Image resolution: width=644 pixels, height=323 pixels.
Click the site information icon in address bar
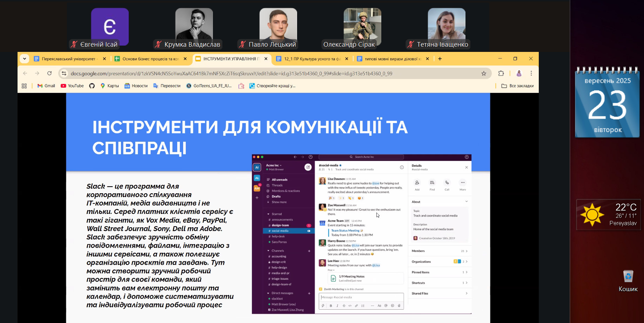[64, 73]
